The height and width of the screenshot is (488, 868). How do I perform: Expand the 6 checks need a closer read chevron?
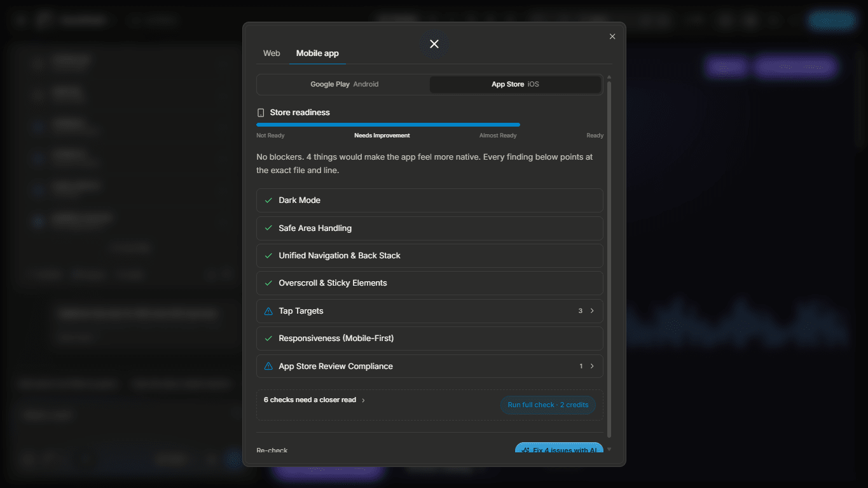tap(363, 400)
